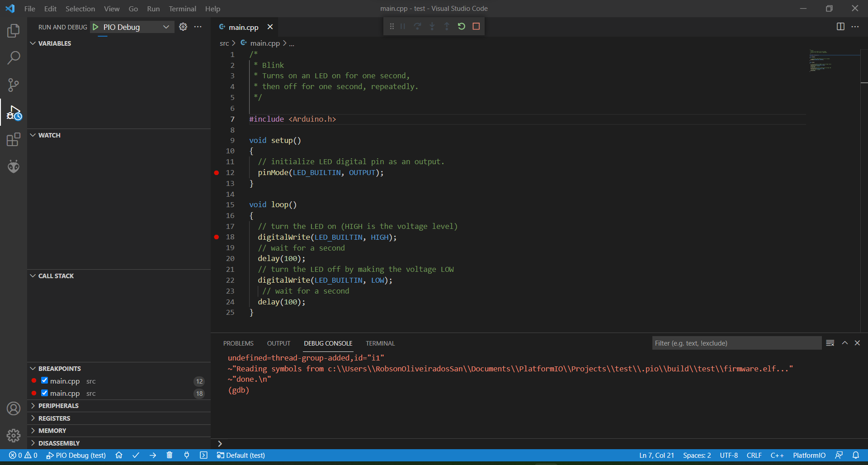Screen dimensions: 868x465
Task: Switch to the PROBLEMS panel tab
Action: (x=238, y=343)
